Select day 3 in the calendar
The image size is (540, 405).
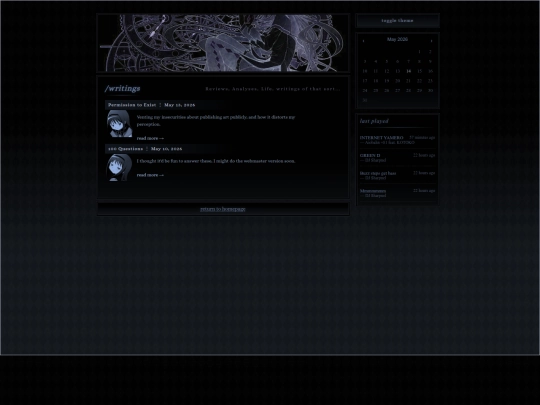click(x=365, y=61)
